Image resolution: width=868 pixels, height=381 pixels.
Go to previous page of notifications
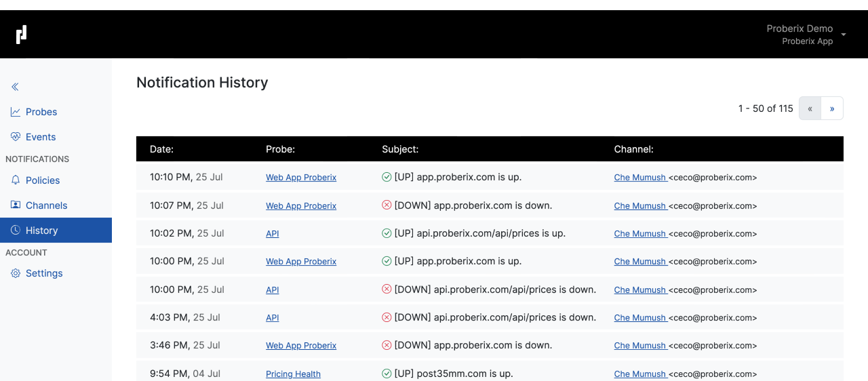tap(810, 108)
